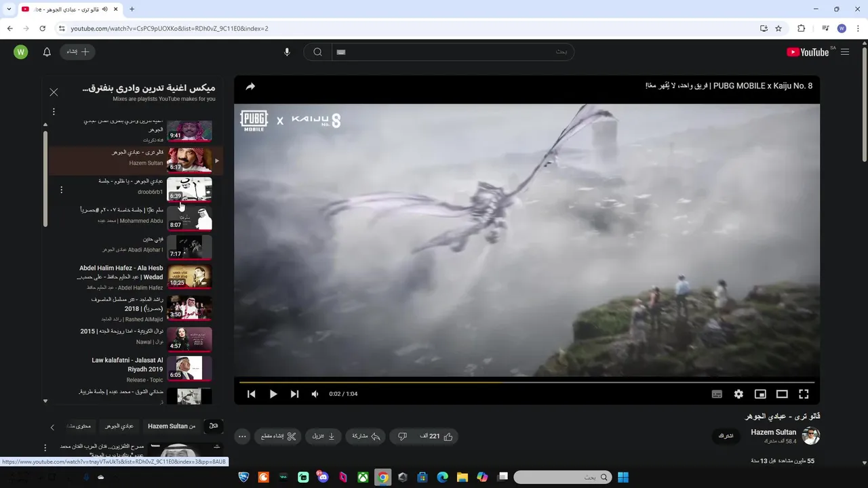Click the play button in video player
The height and width of the screenshot is (488, 868).
click(273, 394)
